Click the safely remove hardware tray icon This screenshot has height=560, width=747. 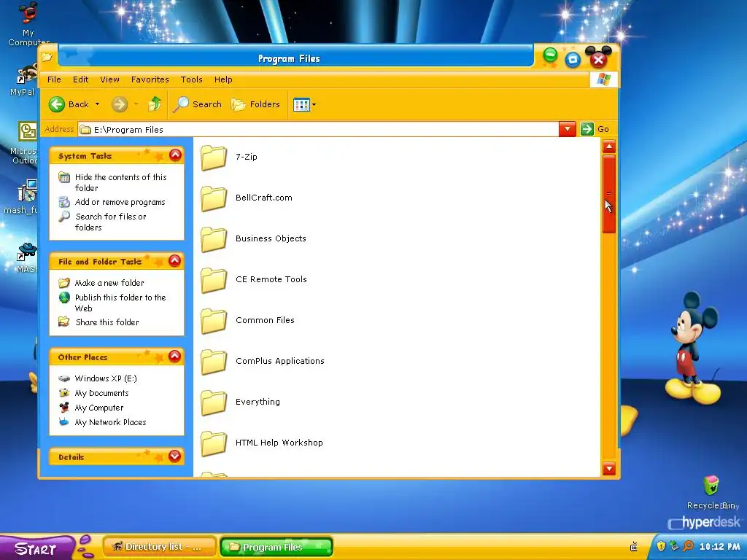[674, 546]
